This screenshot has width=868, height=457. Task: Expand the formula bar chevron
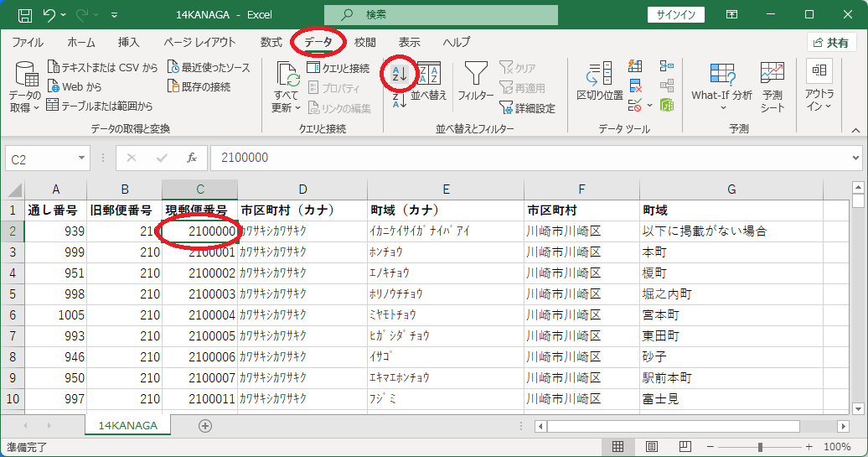coord(857,158)
